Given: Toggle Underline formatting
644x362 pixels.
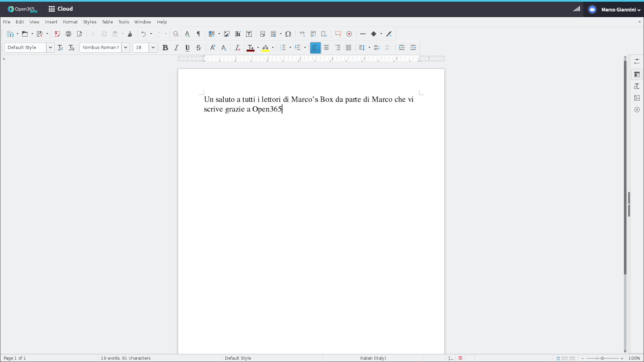Looking at the screenshot, I should click(188, 48).
